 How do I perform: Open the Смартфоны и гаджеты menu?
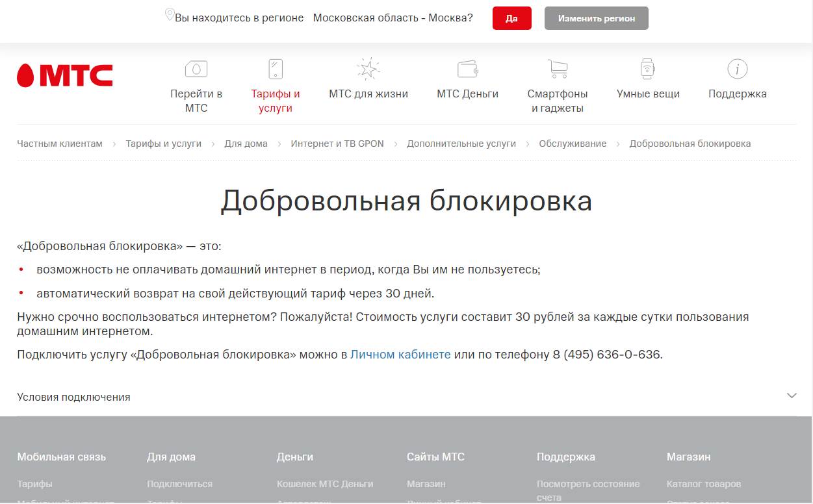(x=558, y=101)
